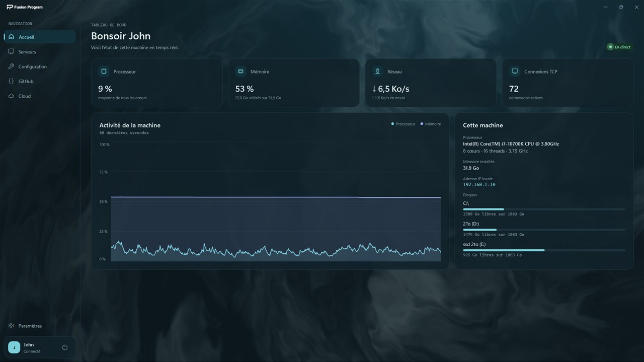Click the cloud icon in sidebar
The height and width of the screenshot is (362, 644).
(12, 96)
